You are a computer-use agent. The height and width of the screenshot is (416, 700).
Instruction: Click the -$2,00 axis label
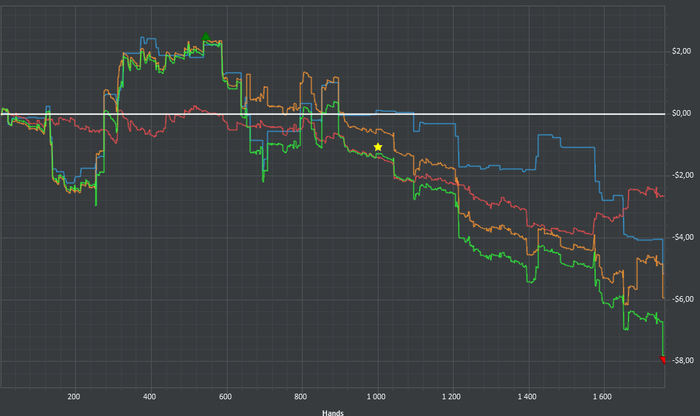click(x=683, y=175)
